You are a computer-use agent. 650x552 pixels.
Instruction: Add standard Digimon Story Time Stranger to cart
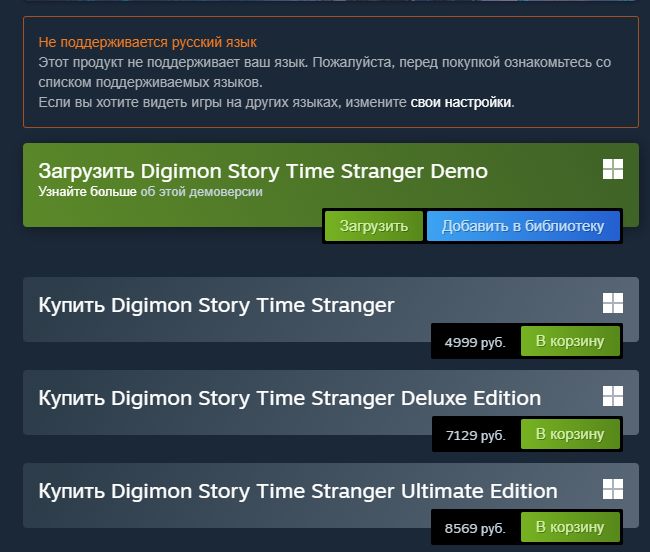point(570,341)
